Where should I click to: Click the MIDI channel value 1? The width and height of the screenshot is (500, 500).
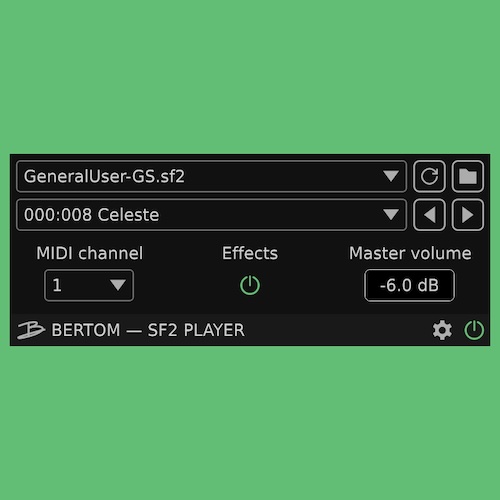pyautogui.click(x=57, y=285)
